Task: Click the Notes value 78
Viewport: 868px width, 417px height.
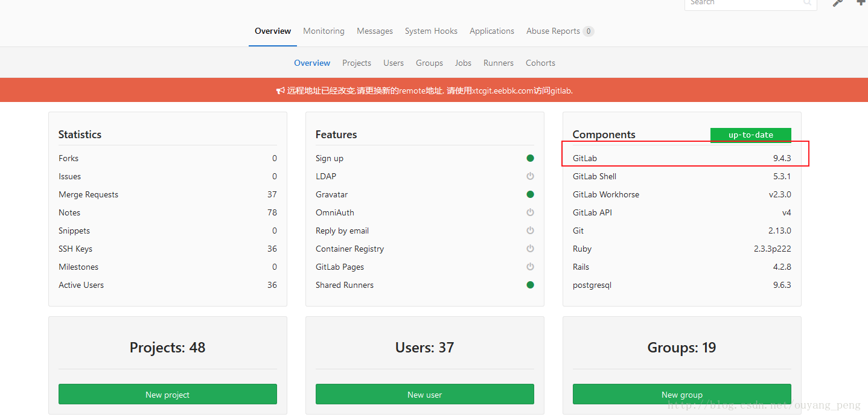Action: point(272,212)
